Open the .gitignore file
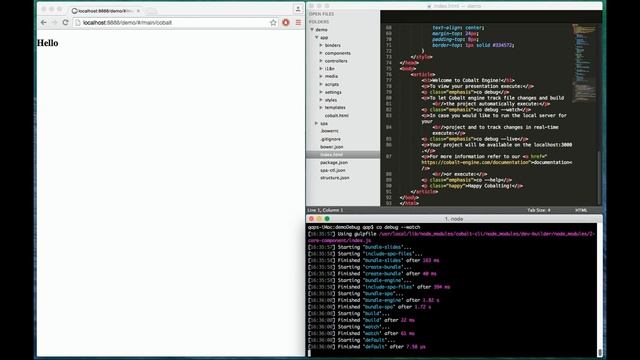This screenshot has height=360, width=640. tap(330, 139)
